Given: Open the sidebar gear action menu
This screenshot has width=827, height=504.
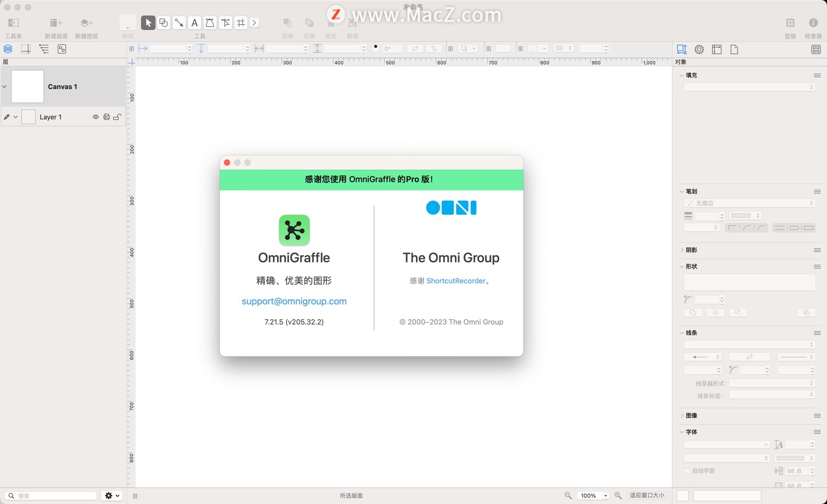Looking at the screenshot, I should coord(112,496).
